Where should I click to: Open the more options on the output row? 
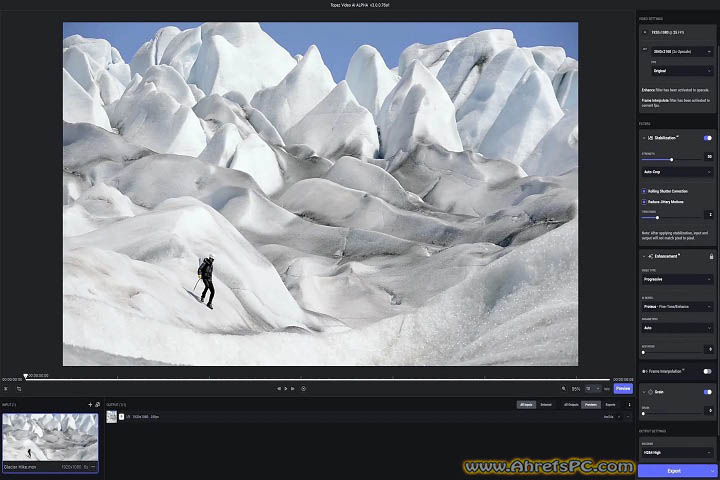click(x=628, y=417)
